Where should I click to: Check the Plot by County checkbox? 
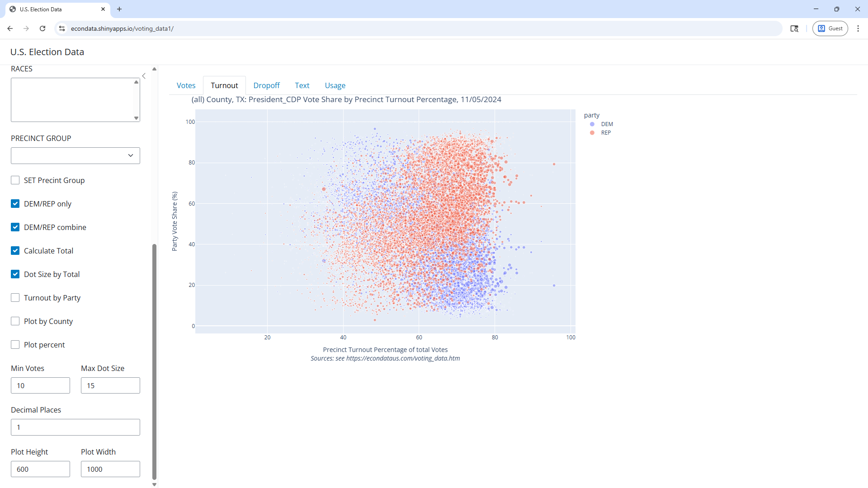point(15,321)
